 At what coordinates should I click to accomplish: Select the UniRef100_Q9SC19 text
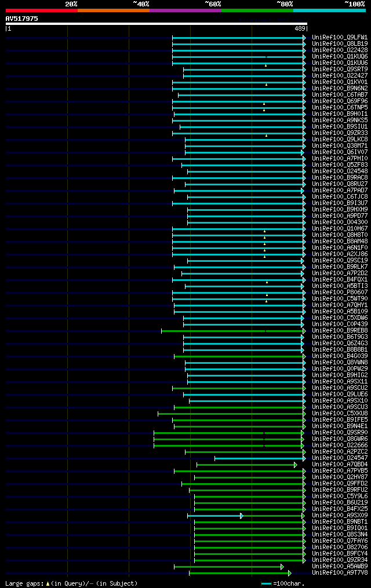point(340,261)
